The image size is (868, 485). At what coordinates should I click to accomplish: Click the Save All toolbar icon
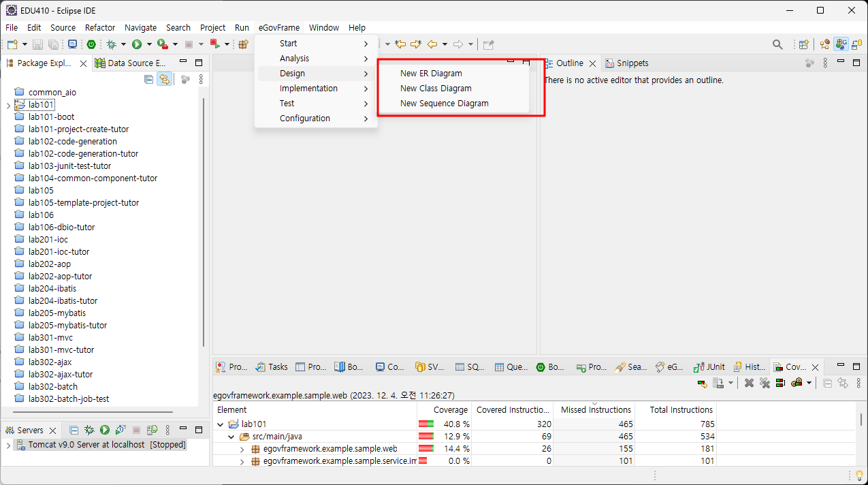click(x=53, y=44)
